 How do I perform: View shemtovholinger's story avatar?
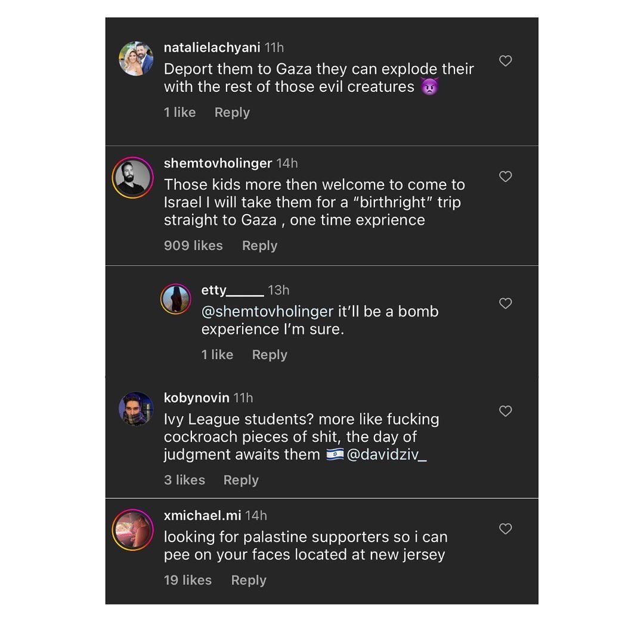pos(133,177)
